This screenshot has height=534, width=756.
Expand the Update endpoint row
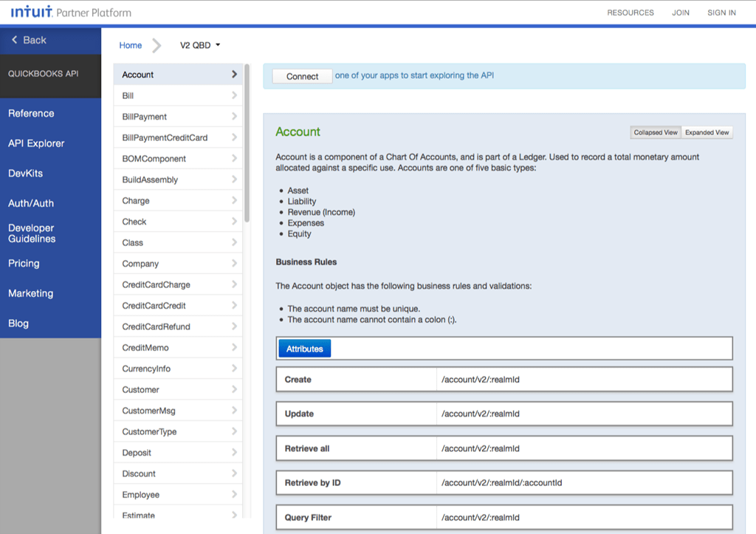(504, 414)
